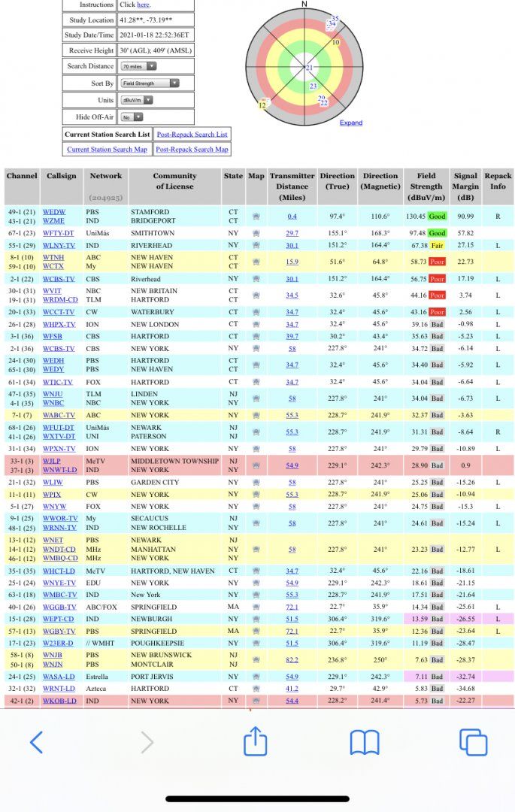Tap the Safari forward arrow
Image resolution: width=515 pixels, height=812 pixels.
147,742
